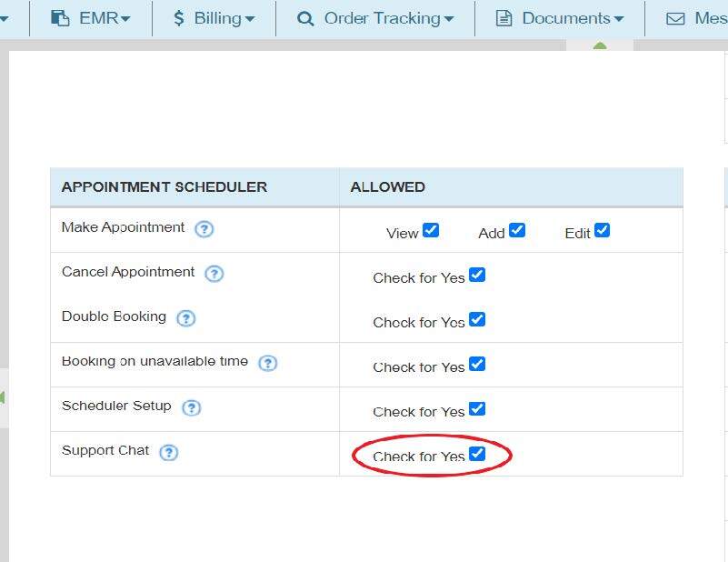728x562 pixels.
Task: Click the envelope Messages icon
Action: (x=675, y=18)
